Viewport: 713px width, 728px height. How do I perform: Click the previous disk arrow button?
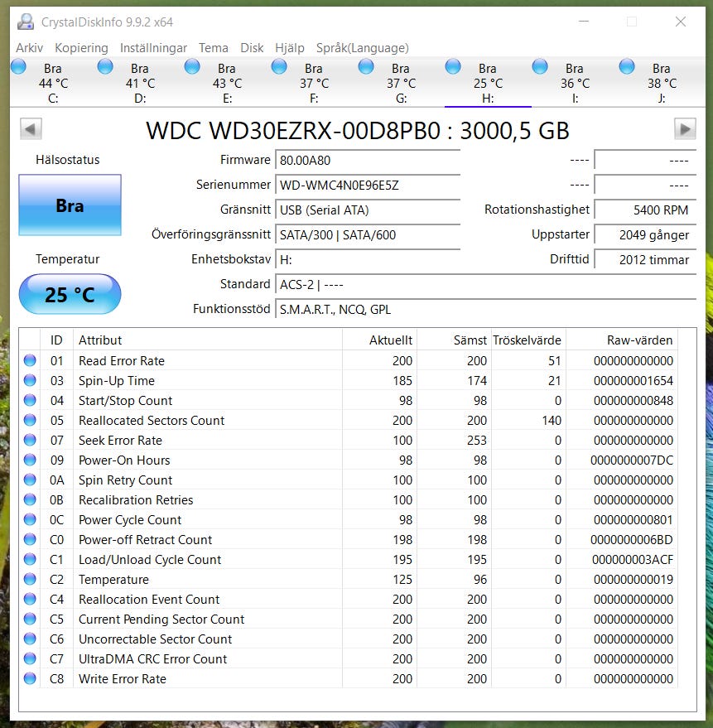(31, 129)
